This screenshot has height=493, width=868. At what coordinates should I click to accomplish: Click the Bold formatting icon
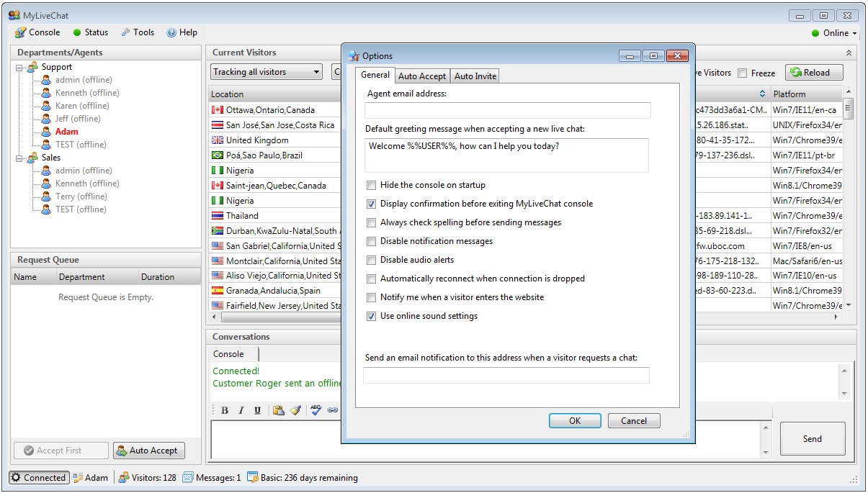point(225,410)
